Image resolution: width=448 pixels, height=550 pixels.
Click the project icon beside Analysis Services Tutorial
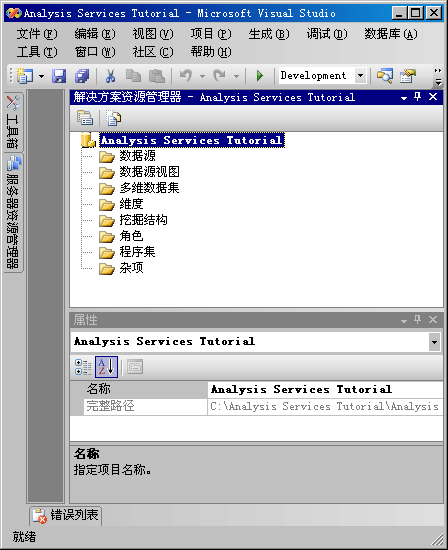click(x=88, y=140)
